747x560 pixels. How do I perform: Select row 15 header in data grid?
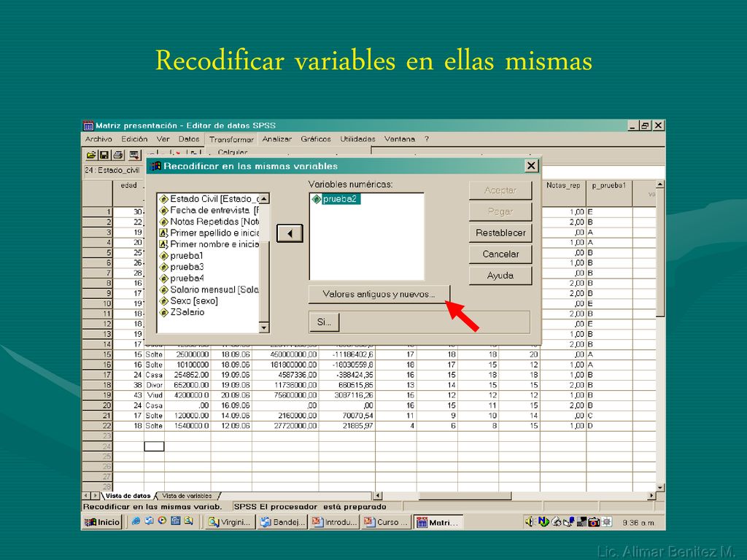tap(98, 354)
